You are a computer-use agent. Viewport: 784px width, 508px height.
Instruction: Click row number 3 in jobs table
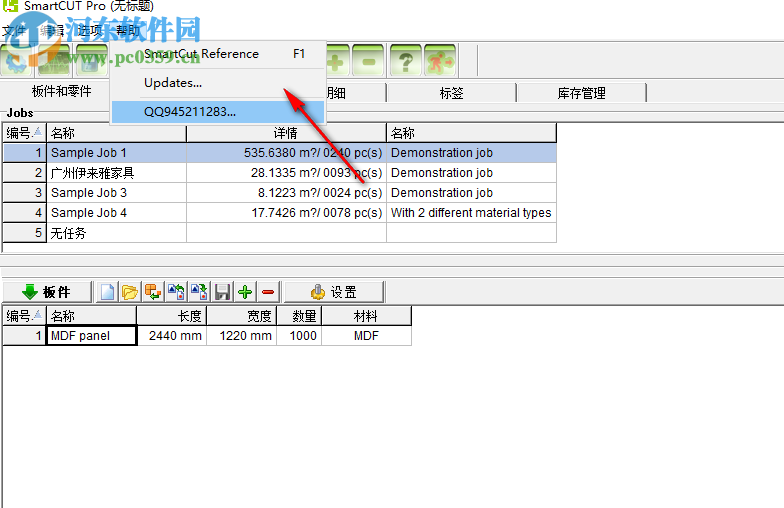click(x=24, y=193)
